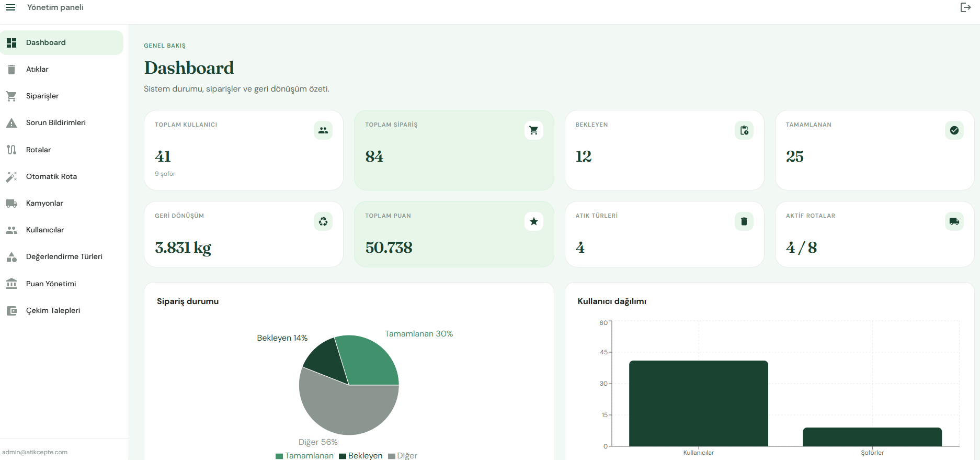Click the Bekleyen legend color swatch
Screen dimensions: 980x460
tap(343, 456)
